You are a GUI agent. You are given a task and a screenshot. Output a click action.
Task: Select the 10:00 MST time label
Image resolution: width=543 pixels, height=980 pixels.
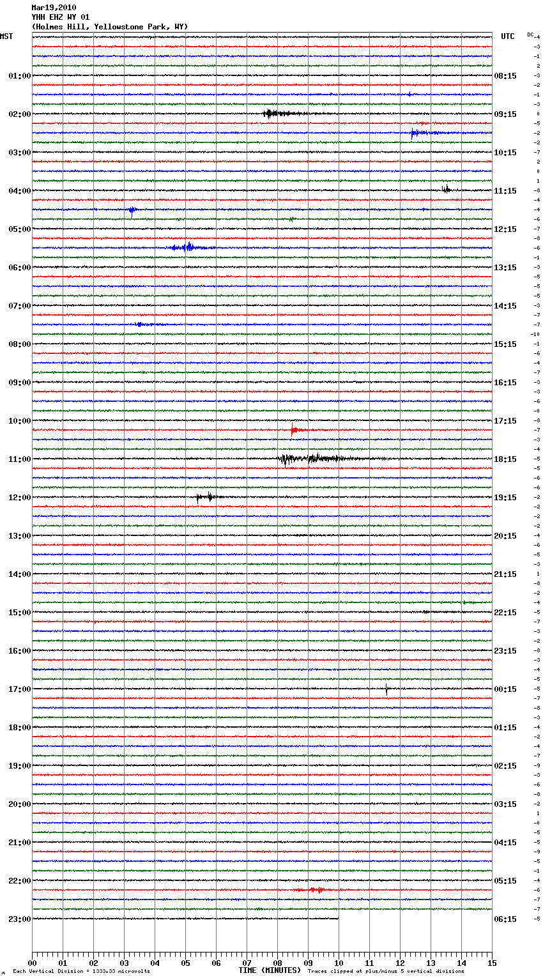20,421
